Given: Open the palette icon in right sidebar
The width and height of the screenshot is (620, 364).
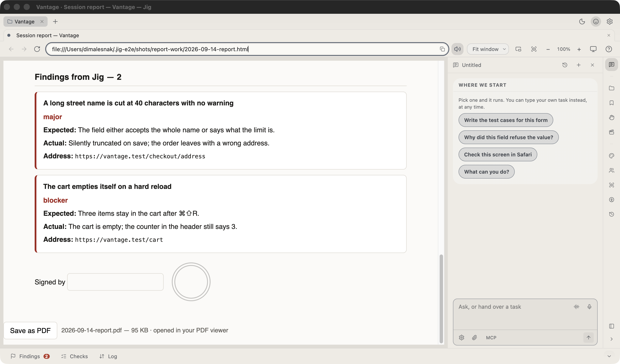Looking at the screenshot, I should 611,156.
